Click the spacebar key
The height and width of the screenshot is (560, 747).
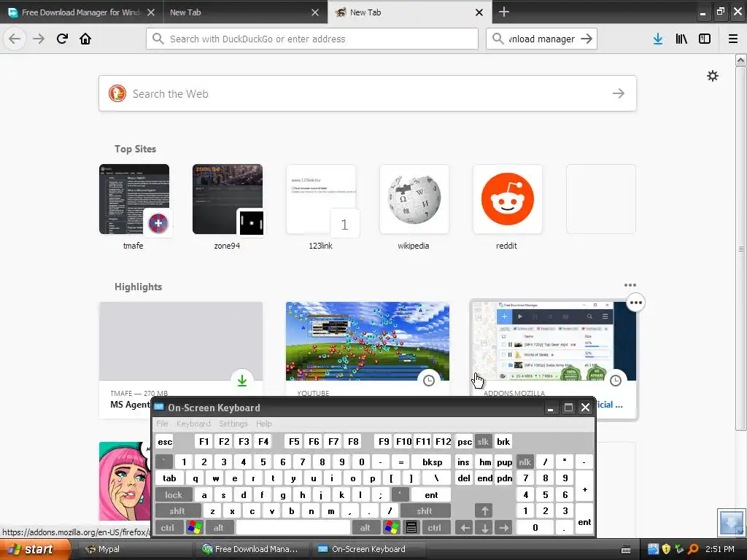click(x=293, y=528)
